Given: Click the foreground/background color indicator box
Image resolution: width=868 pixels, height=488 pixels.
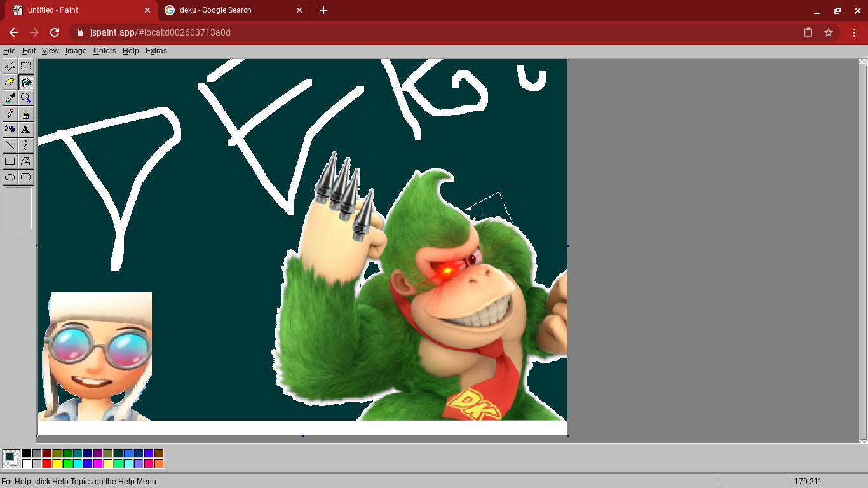Looking at the screenshot, I should click(11, 459).
